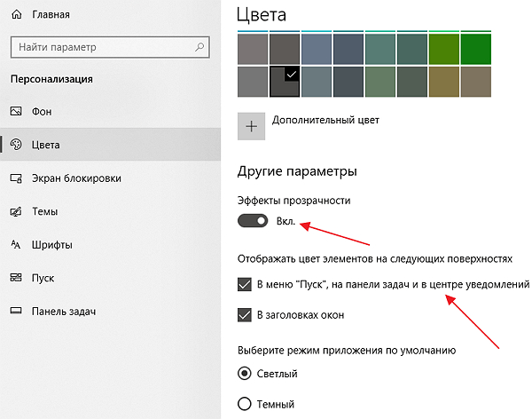Click the Цвета palette icon
532x419 pixels.
pyautogui.click(x=15, y=145)
